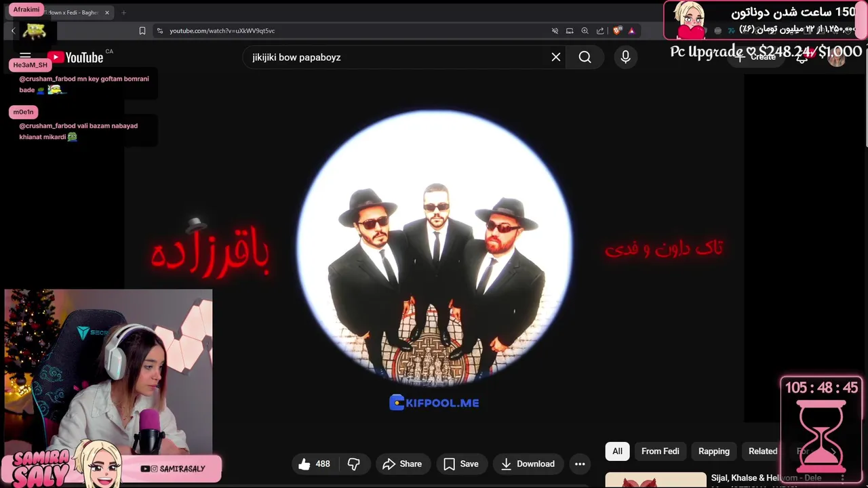
Task: Click the browser address bar URL
Action: [x=222, y=30]
